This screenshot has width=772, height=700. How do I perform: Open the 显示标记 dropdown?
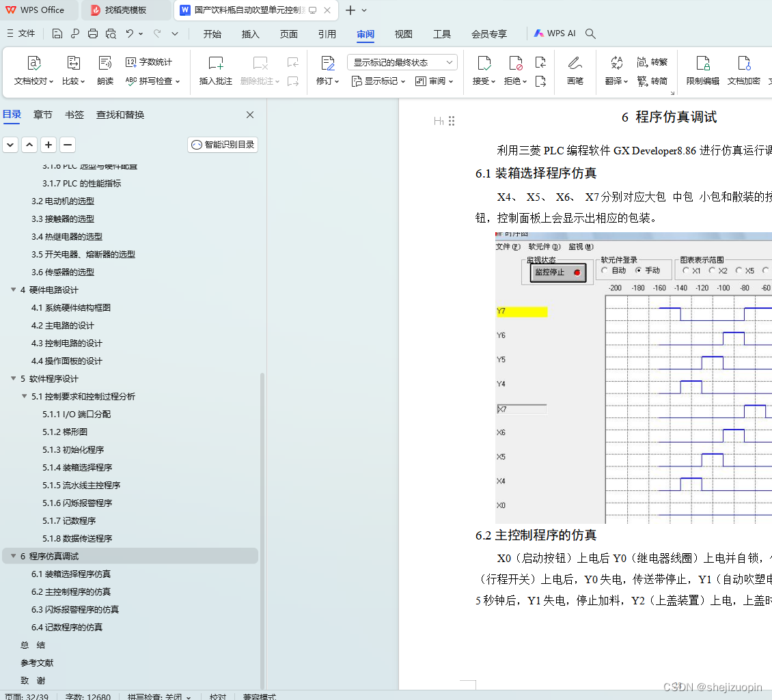point(378,81)
